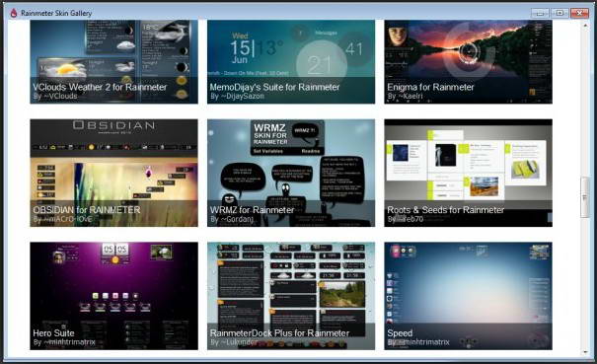
Task: Open Roots & Seeds for Rainmeter thumbnail
Action: [x=468, y=173]
